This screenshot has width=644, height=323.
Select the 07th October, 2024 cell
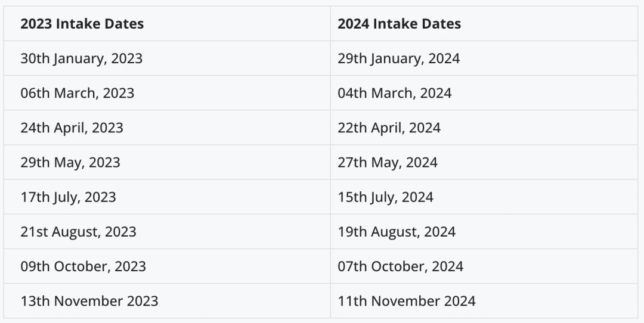400,266
